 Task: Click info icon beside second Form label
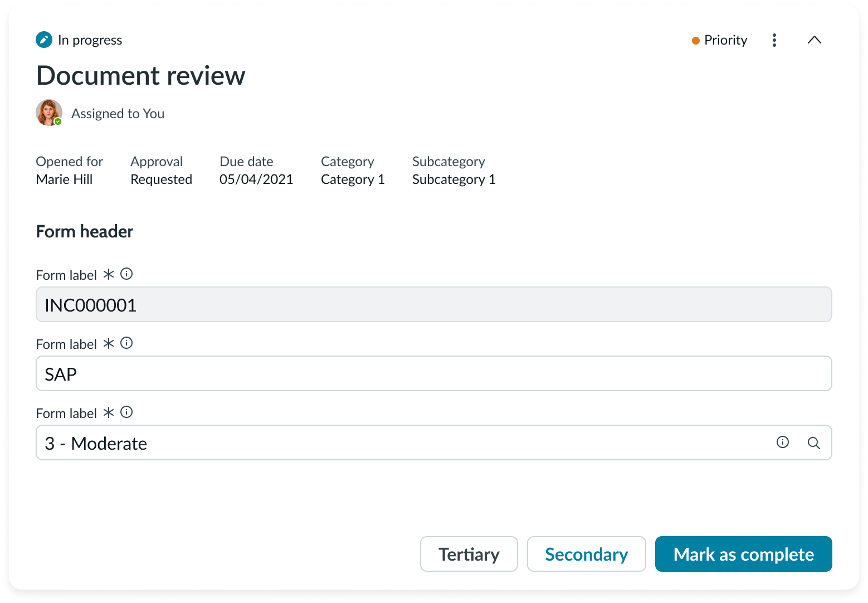point(126,343)
